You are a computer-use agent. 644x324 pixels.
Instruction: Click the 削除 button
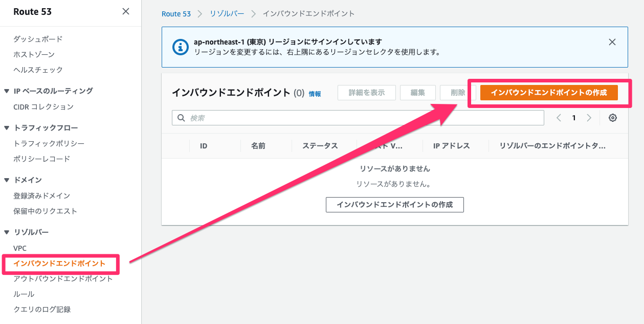458,93
